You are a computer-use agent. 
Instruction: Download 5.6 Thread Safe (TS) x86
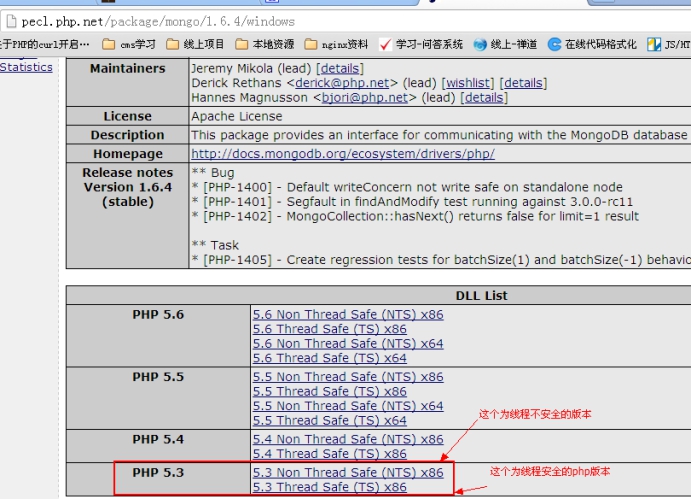(x=329, y=329)
